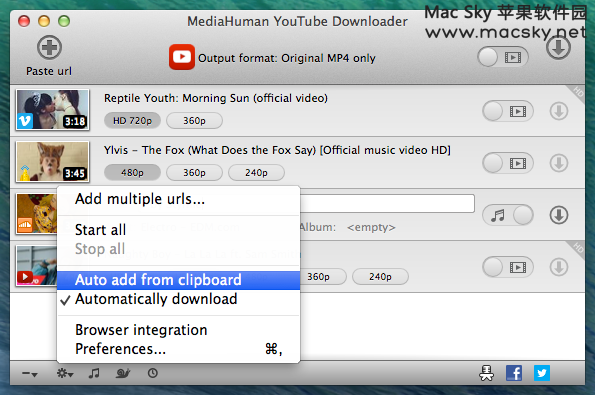Viewport: 595px width, 395px height.
Task: Choose Start all from menu
Action: point(178,230)
